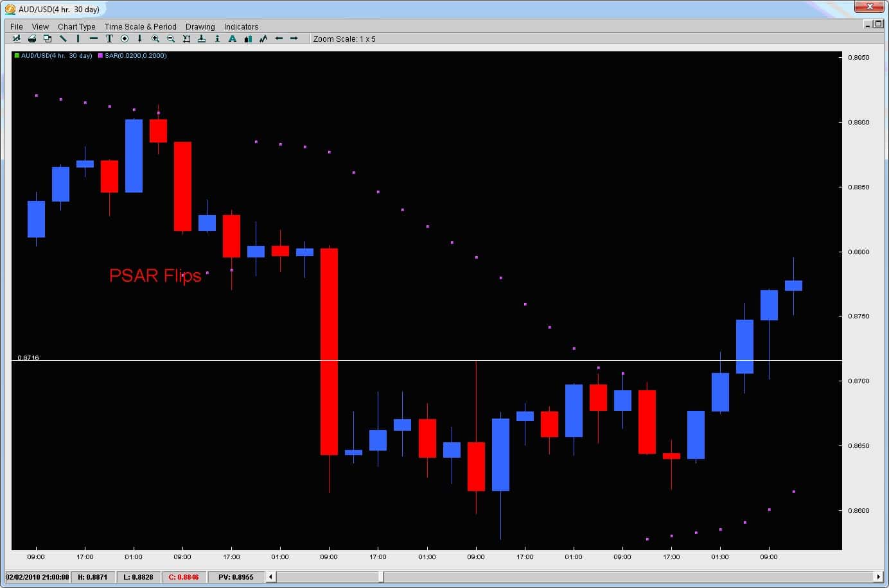The image size is (889, 588).
Task: Click the scroll chart right arrow icon
Action: coord(294,39)
